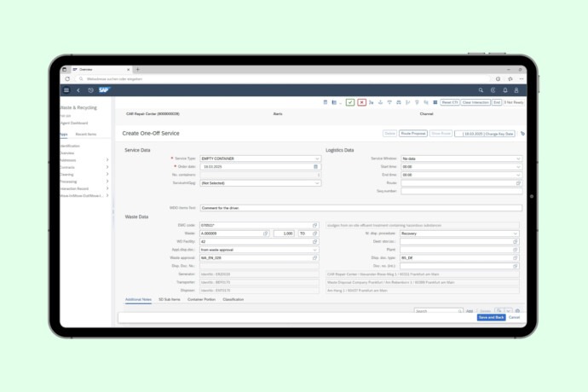Image resolution: width=588 pixels, height=392 pixels.
Task: Click the Save and Back button
Action: (x=491, y=317)
